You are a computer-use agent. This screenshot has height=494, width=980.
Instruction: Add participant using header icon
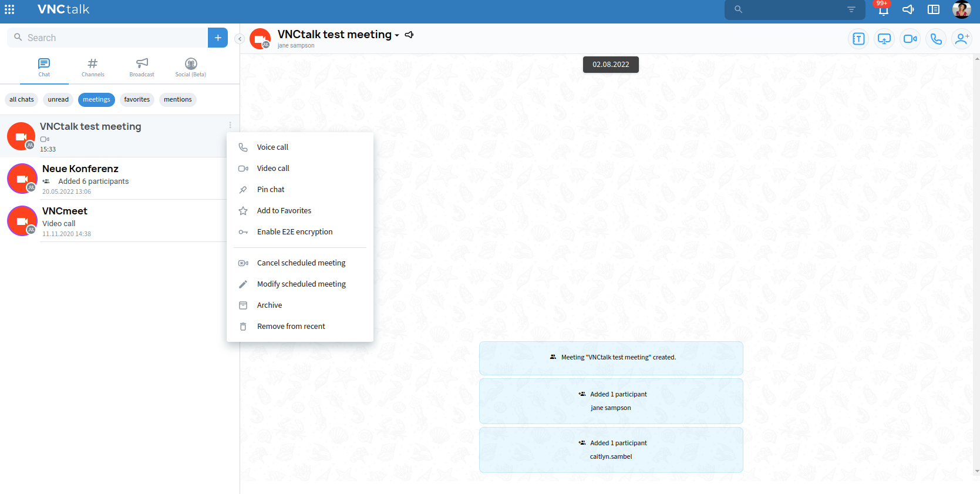pos(962,39)
